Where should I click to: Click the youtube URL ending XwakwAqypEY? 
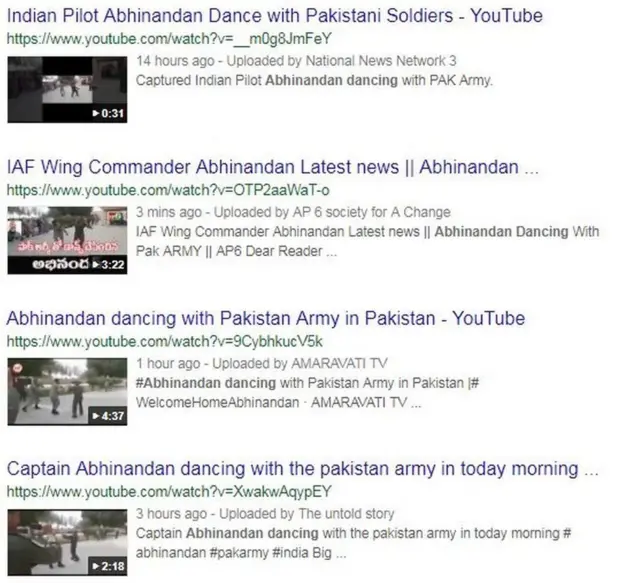click(x=169, y=492)
